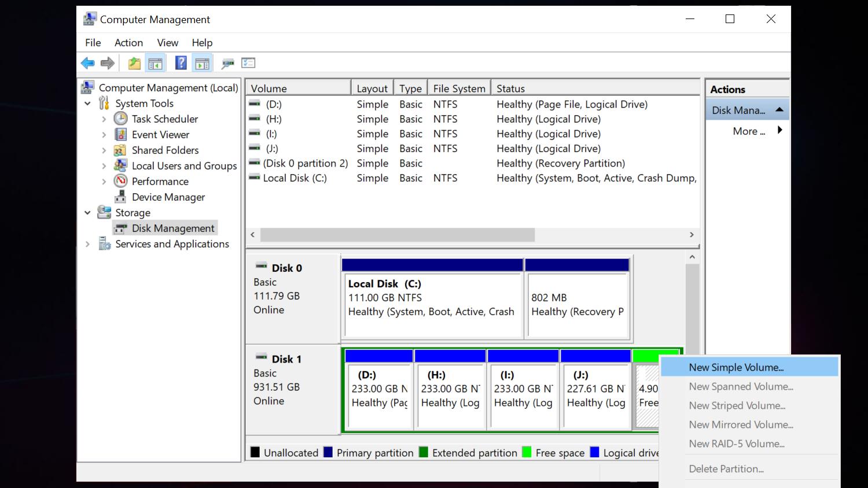
Task: Click the Task Scheduler clock icon
Action: pos(120,119)
